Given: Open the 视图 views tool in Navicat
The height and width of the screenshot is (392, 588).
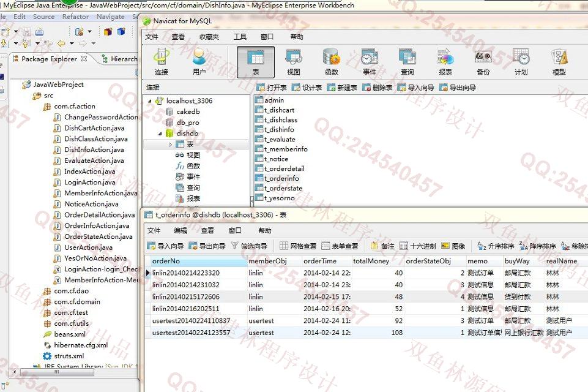Looking at the screenshot, I should pyautogui.click(x=294, y=62).
